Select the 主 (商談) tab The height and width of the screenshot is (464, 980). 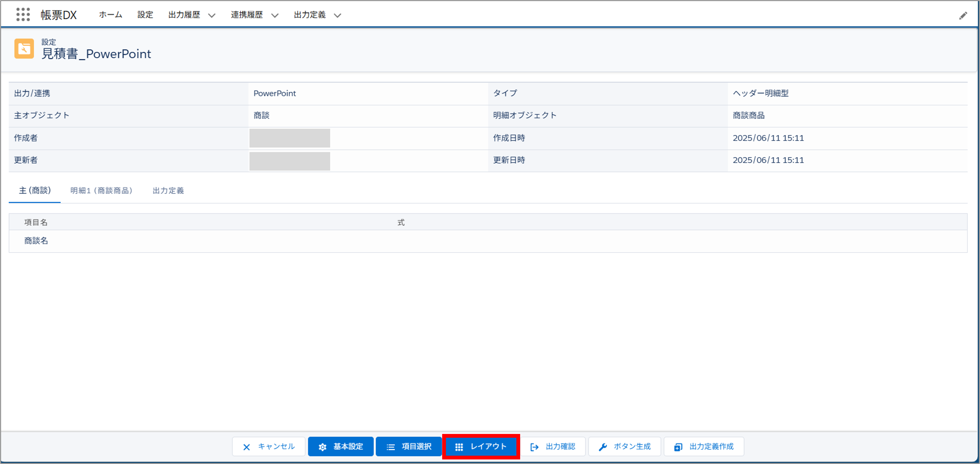pyautogui.click(x=35, y=190)
